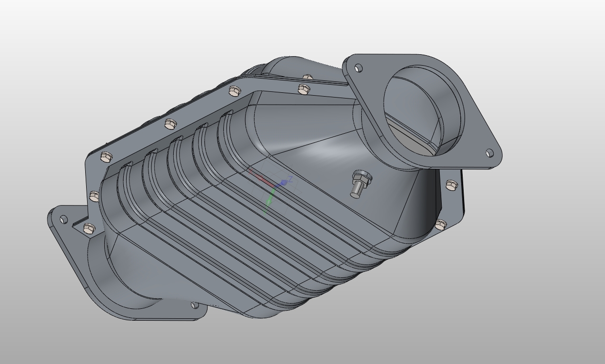
Task: Click the left bolt hole on the lower-left flange
Action: (x=64, y=219)
